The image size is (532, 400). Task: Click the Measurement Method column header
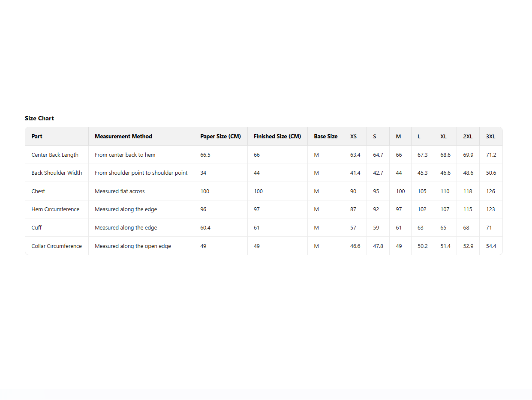point(123,136)
